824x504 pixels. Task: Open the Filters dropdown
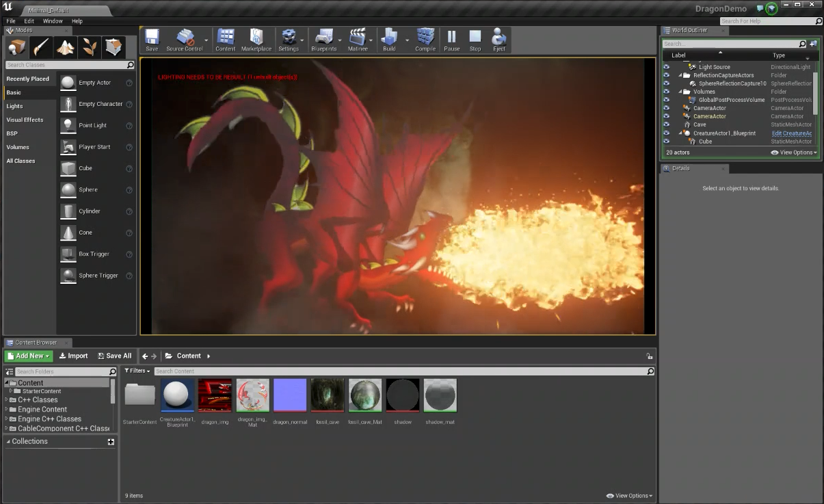coord(137,371)
